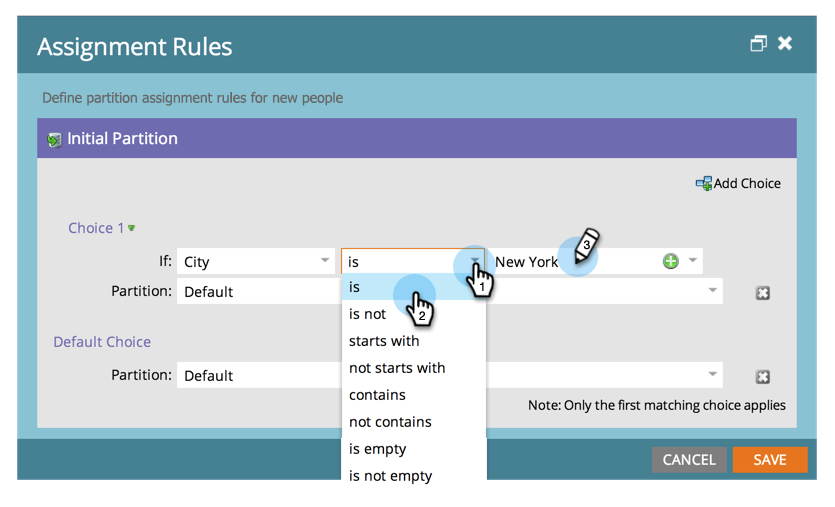
Task: Open the City field dropdown
Action: click(x=324, y=260)
